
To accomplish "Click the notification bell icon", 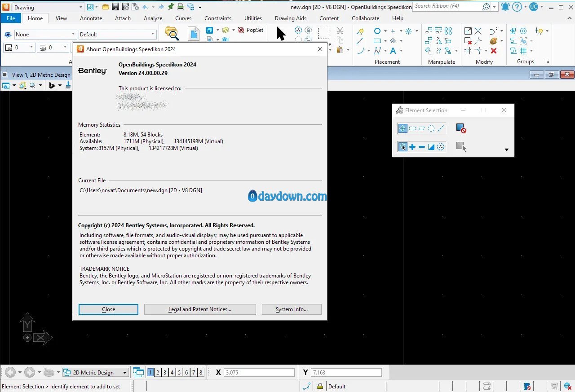I will [x=505, y=7].
